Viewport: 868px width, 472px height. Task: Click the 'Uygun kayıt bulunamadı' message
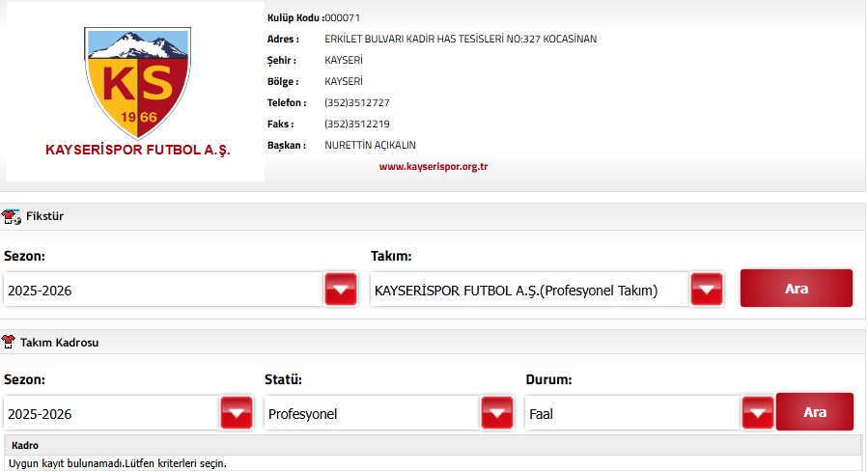tap(118, 463)
